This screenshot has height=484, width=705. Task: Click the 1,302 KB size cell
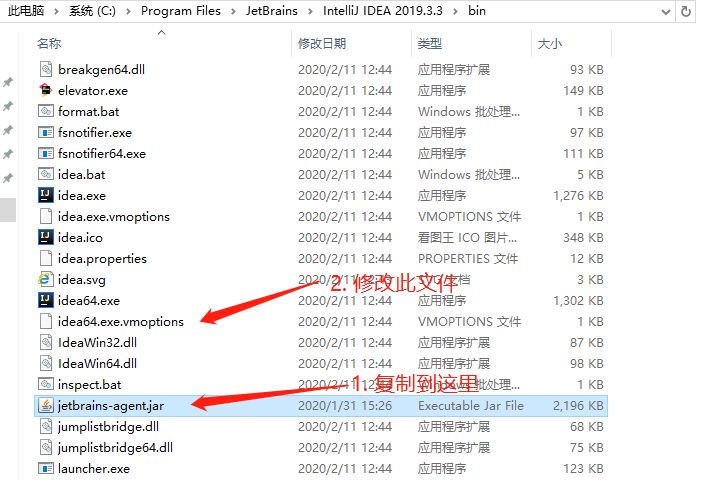tap(578, 300)
